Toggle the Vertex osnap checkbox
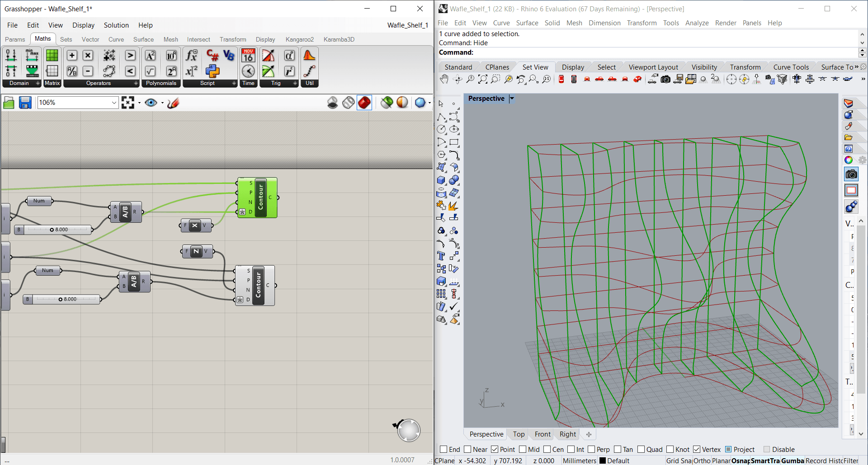 (697, 449)
